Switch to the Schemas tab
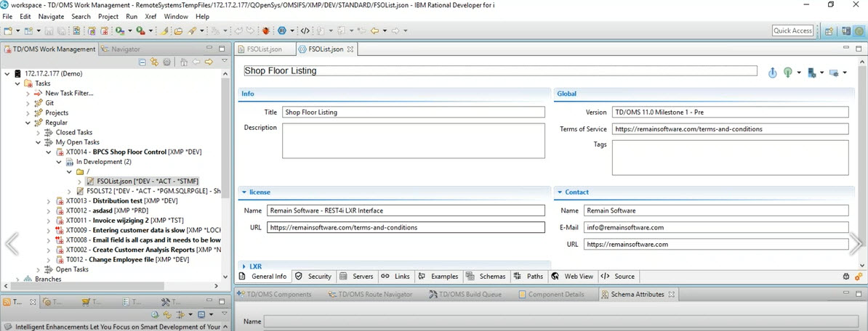 (x=486, y=277)
